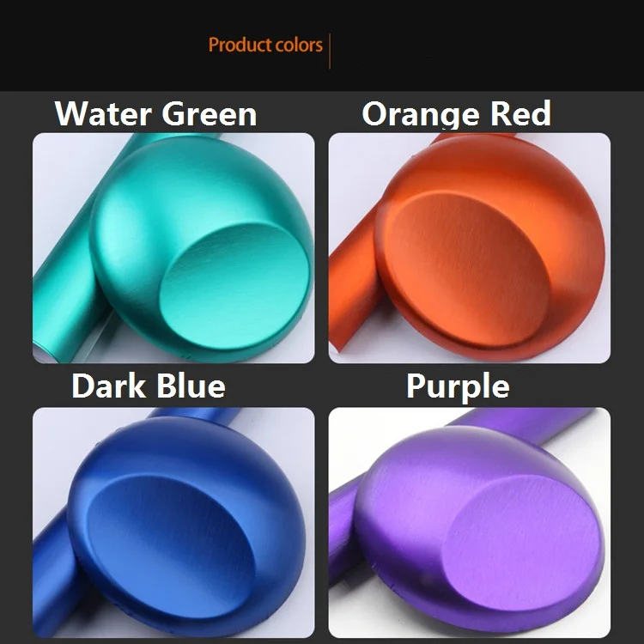Click the "Orange Red" text label
The width and height of the screenshot is (644, 644).
(456, 113)
